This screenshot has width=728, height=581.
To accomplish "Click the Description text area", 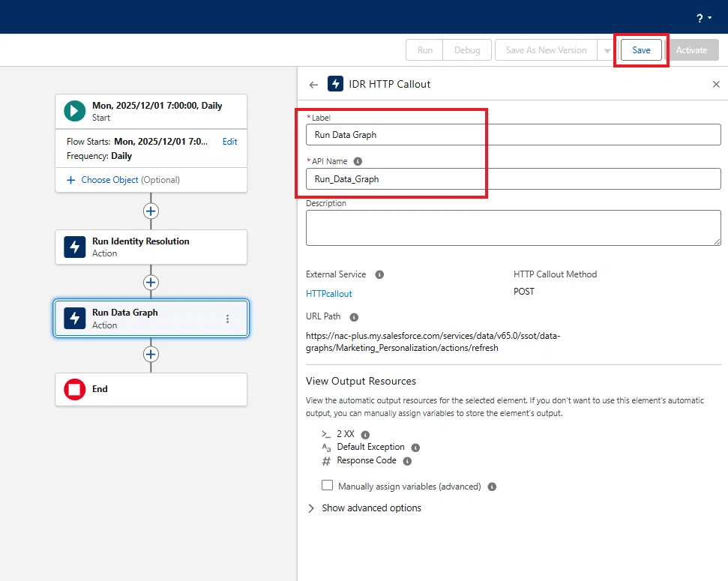I will click(513, 228).
